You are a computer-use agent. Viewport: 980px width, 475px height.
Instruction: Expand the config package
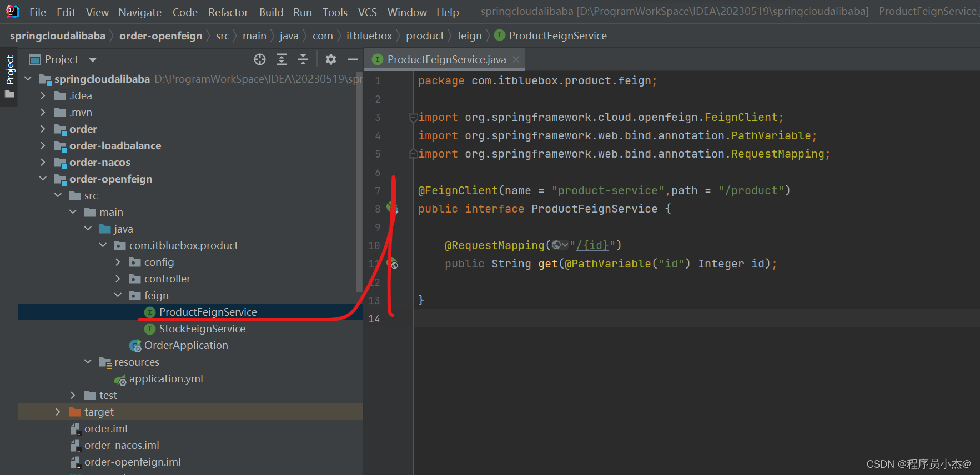pyautogui.click(x=118, y=262)
